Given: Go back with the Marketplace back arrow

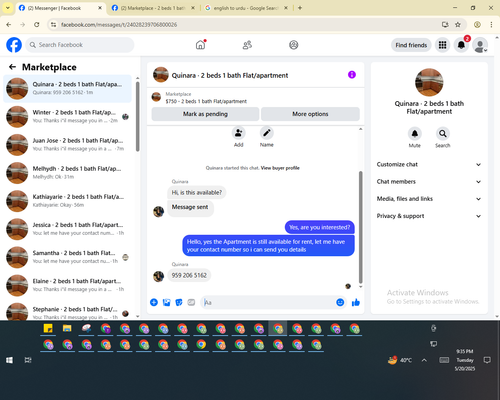Looking at the screenshot, I should [13, 67].
